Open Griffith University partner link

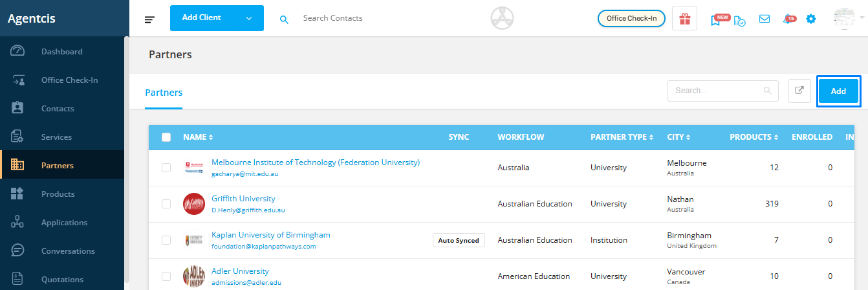[243, 199]
